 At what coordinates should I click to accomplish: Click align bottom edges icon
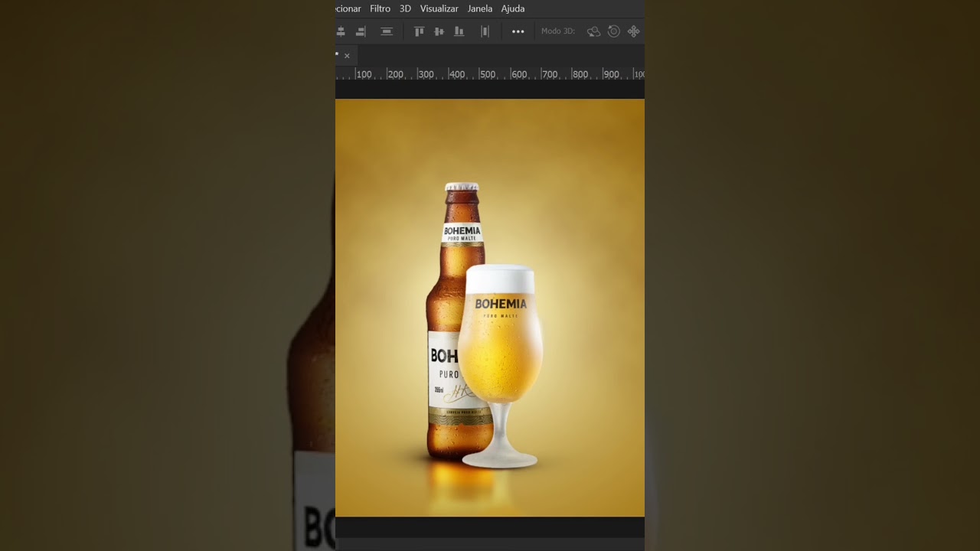point(459,31)
